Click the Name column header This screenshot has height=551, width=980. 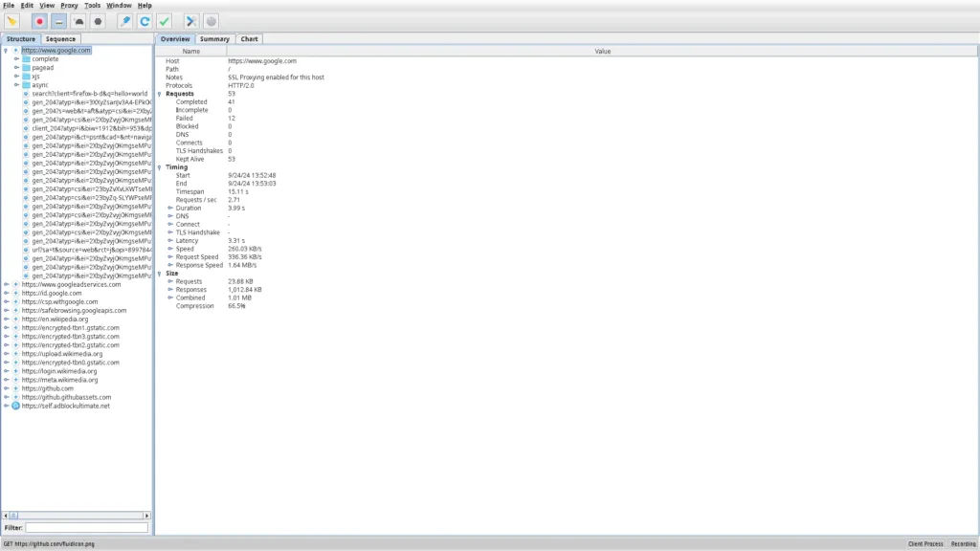(191, 52)
